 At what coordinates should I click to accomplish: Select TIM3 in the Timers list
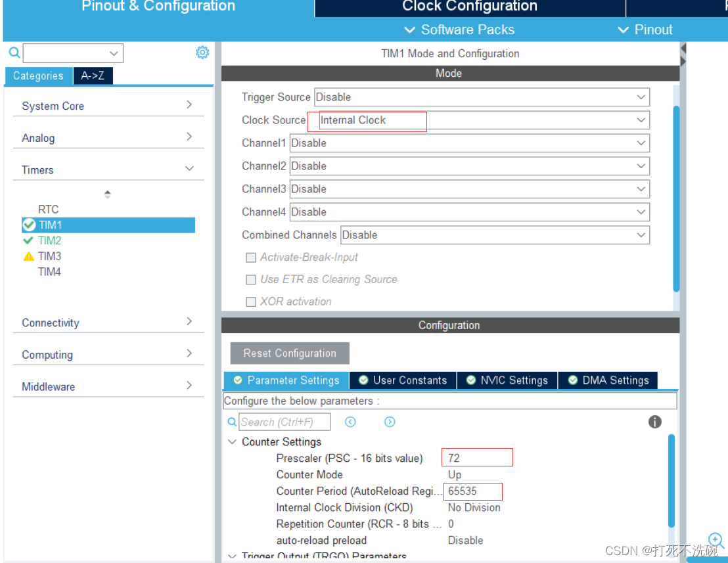point(50,256)
